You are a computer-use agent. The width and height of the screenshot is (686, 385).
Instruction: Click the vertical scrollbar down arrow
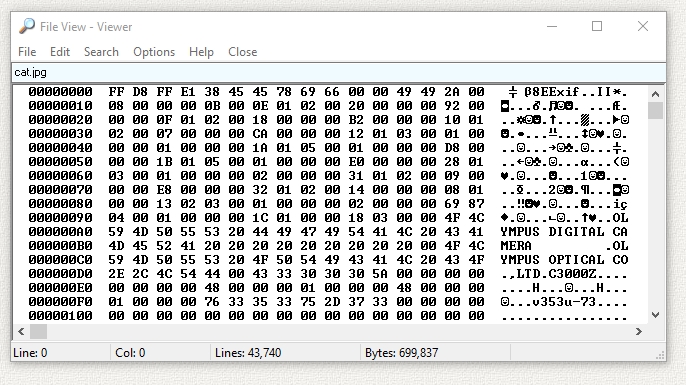pyautogui.click(x=655, y=315)
